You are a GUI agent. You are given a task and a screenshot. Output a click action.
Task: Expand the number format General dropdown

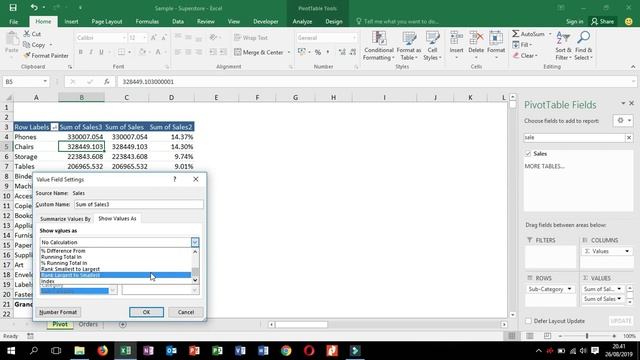[x=353, y=38]
